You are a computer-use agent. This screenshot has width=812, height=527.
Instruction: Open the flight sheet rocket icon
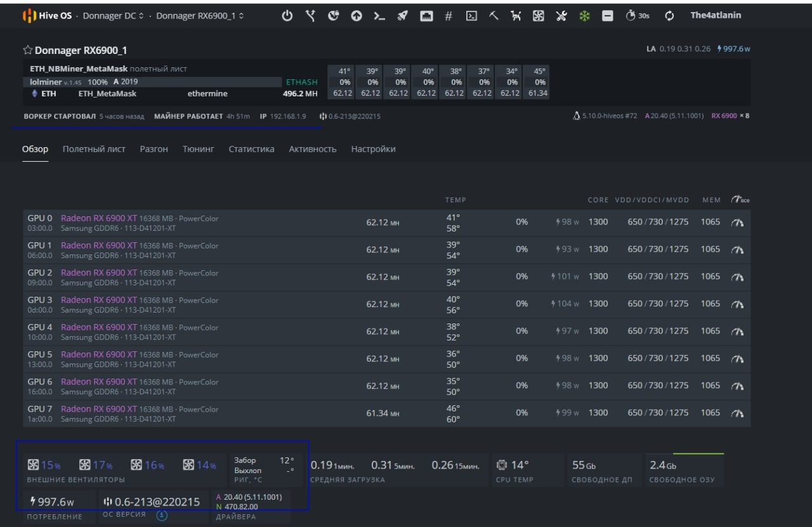click(x=402, y=16)
